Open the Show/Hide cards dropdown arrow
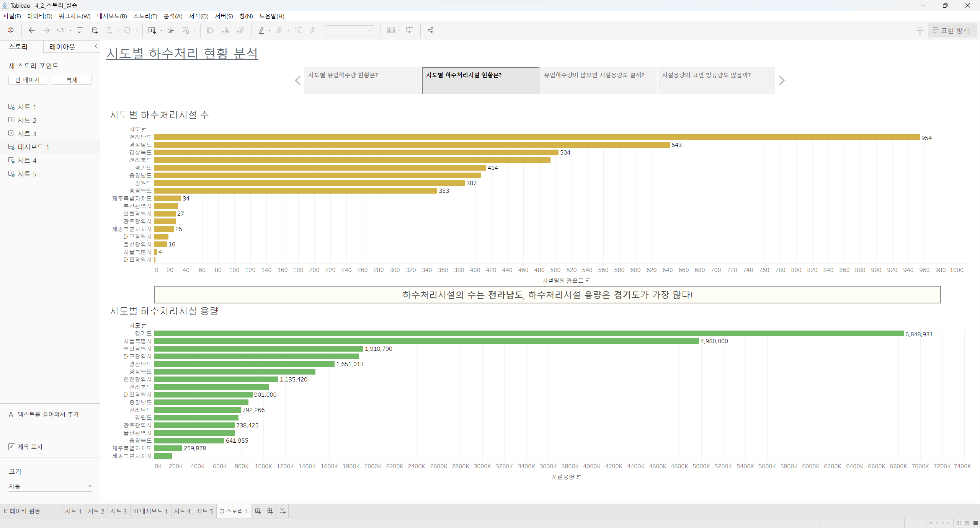This screenshot has height=528, width=980. (399, 30)
